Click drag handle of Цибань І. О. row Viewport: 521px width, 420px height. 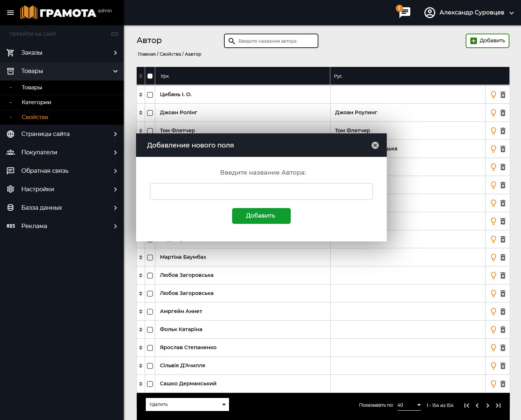point(141,95)
